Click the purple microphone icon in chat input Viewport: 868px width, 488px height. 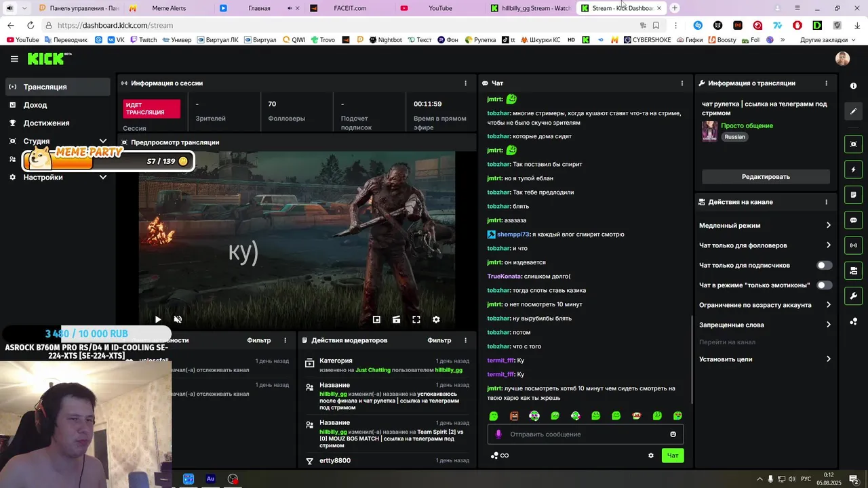[x=498, y=434]
